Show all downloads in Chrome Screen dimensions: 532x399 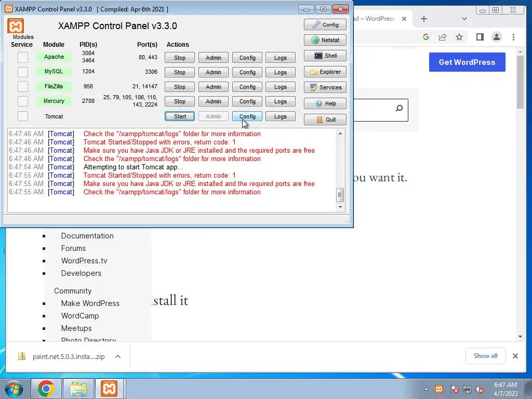pos(486,356)
